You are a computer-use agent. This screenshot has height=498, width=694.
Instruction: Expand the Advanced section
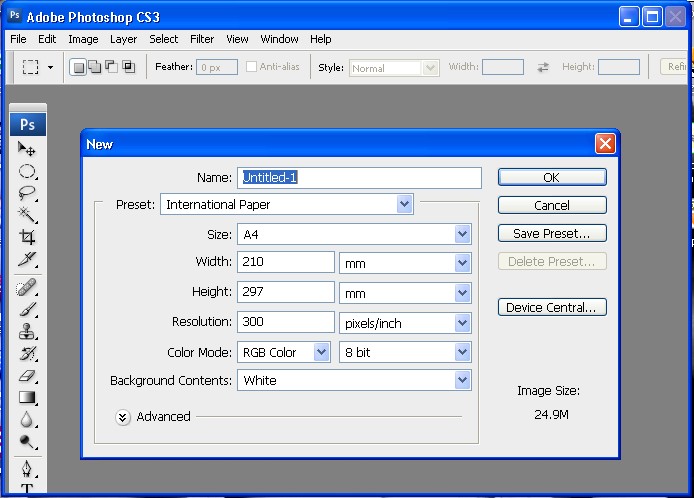click(x=123, y=417)
